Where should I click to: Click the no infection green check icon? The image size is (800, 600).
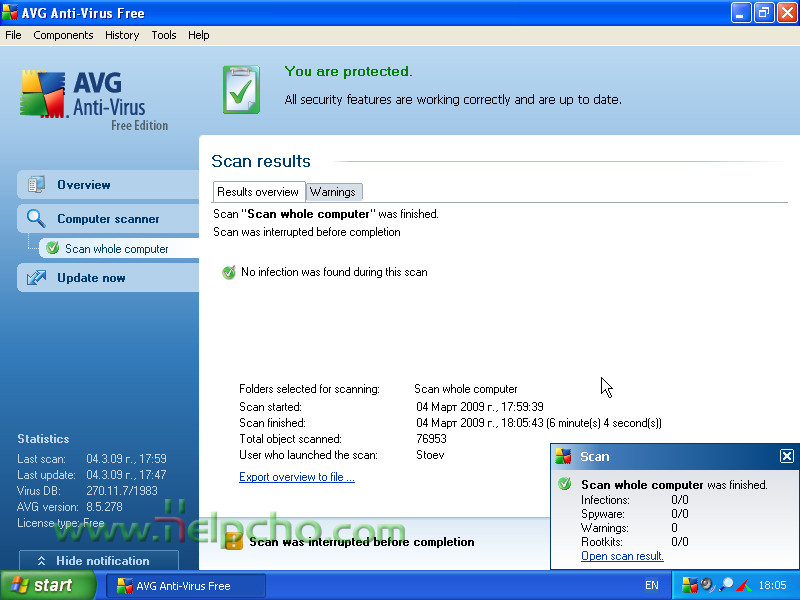point(229,272)
